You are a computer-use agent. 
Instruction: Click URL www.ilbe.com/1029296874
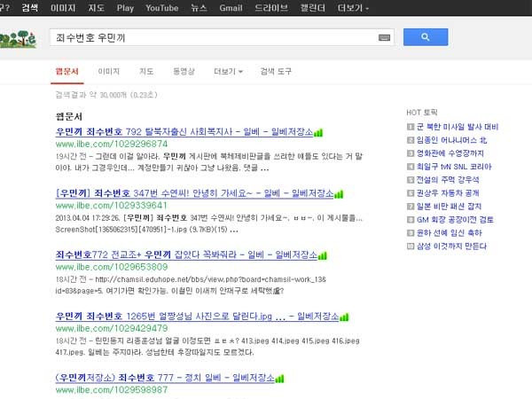pyautogui.click(x=112, y=144)
